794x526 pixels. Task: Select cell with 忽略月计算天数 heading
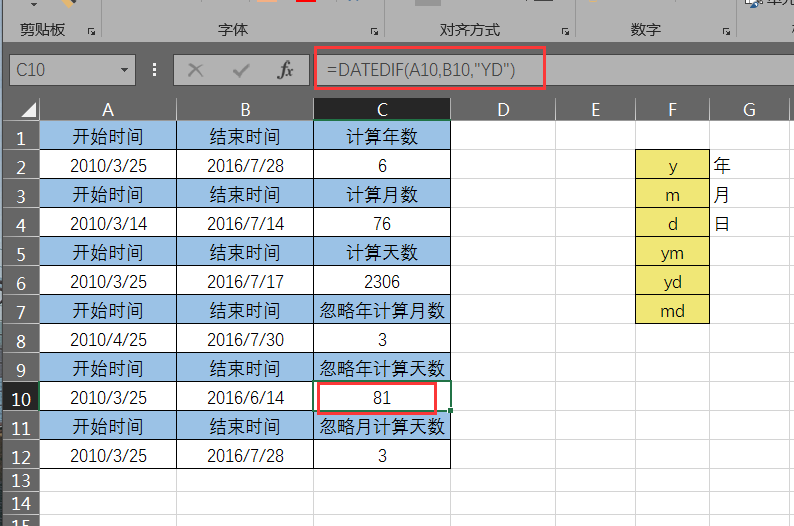point(382,426)
